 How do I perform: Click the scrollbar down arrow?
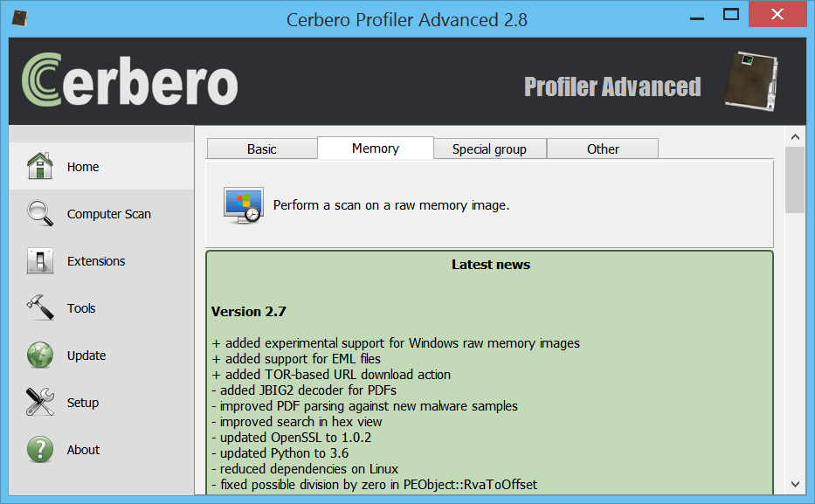795,484
